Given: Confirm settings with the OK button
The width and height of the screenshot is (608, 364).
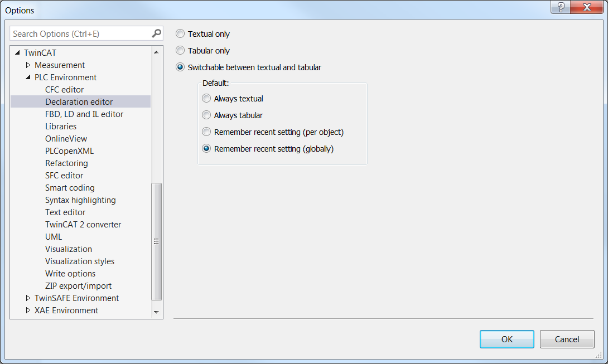Looking at the screenshot, I should tap(507, 339).
